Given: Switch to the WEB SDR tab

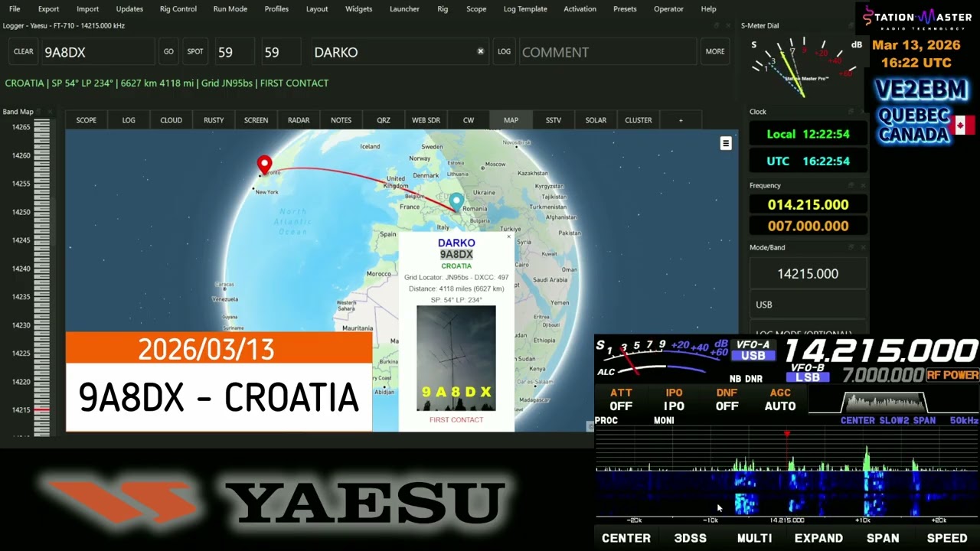Looking at the screenshot, I should [x=426, y=120].
